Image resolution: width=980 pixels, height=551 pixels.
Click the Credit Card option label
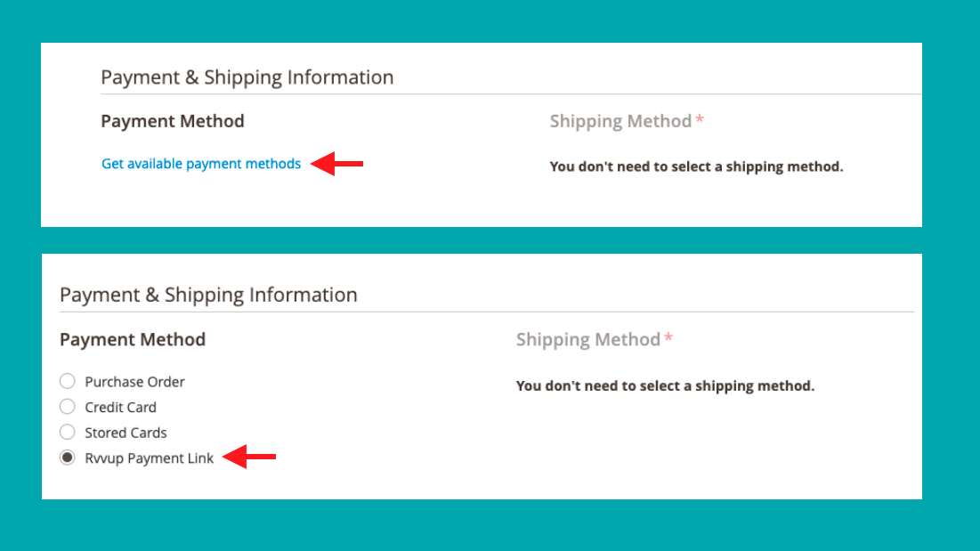coord(120,407)
